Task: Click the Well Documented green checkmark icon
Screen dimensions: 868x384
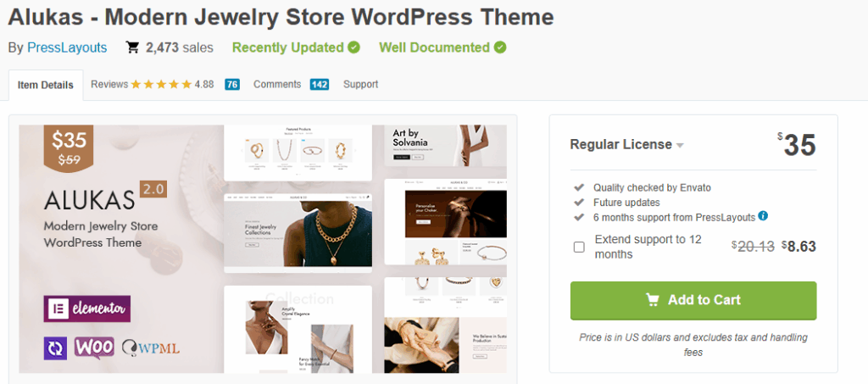Action: click(500, 47)
